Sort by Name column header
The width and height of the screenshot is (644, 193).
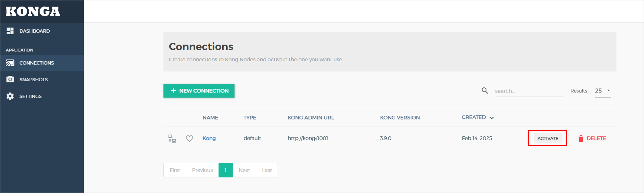[x=210, y=118]
